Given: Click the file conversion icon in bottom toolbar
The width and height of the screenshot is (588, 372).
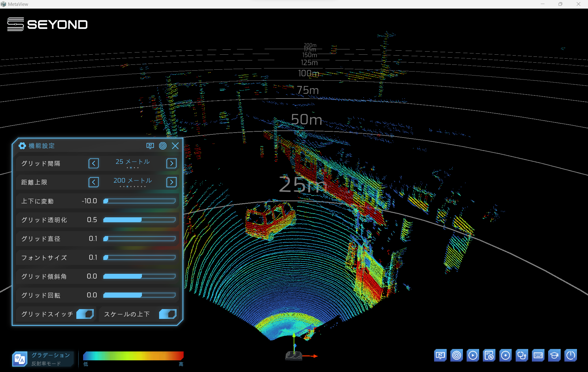Looking at the screenshot, I should click(x=489, y=355).
